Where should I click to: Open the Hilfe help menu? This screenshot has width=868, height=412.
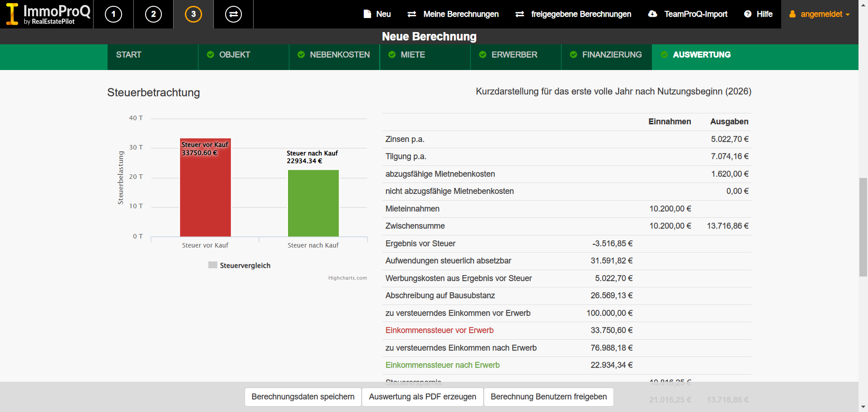coord(758,14)
